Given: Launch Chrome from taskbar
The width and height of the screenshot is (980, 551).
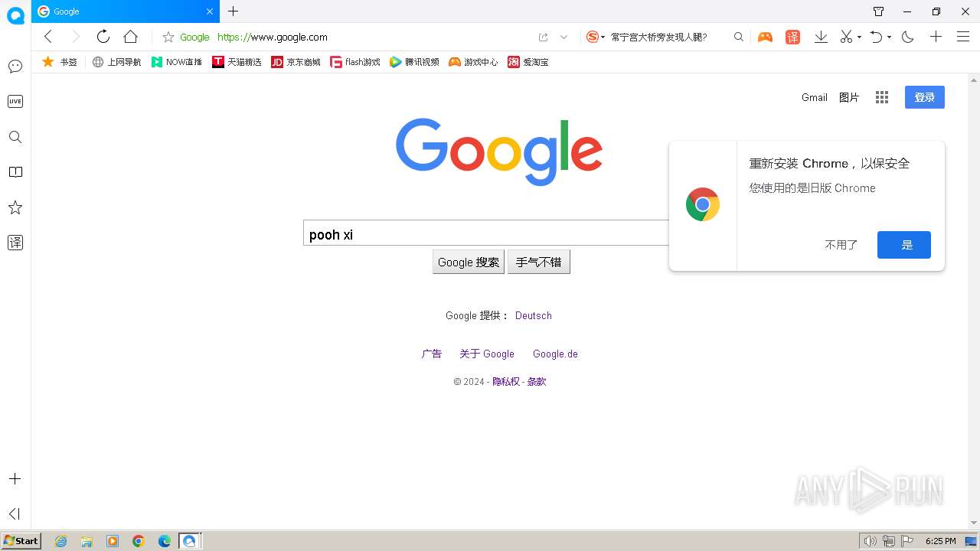Looking at the screenshot, I should tap(138, 541).
